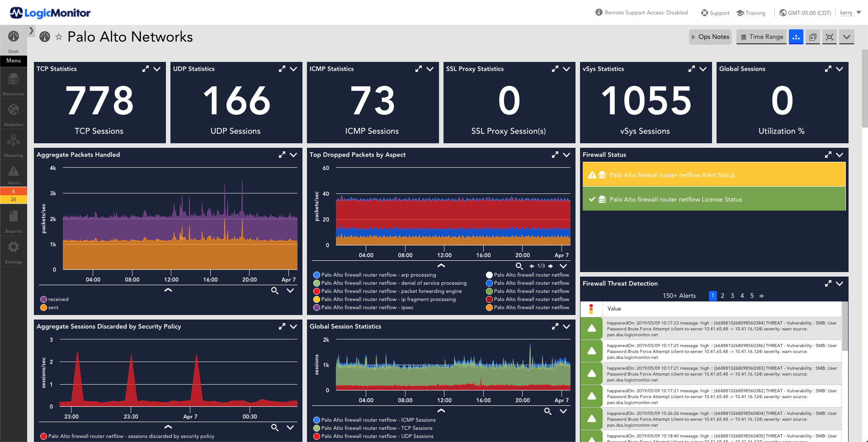Open the Websites section
This screenshot has height=442, width=868.
pyautogui.click(x=13, y=113)
